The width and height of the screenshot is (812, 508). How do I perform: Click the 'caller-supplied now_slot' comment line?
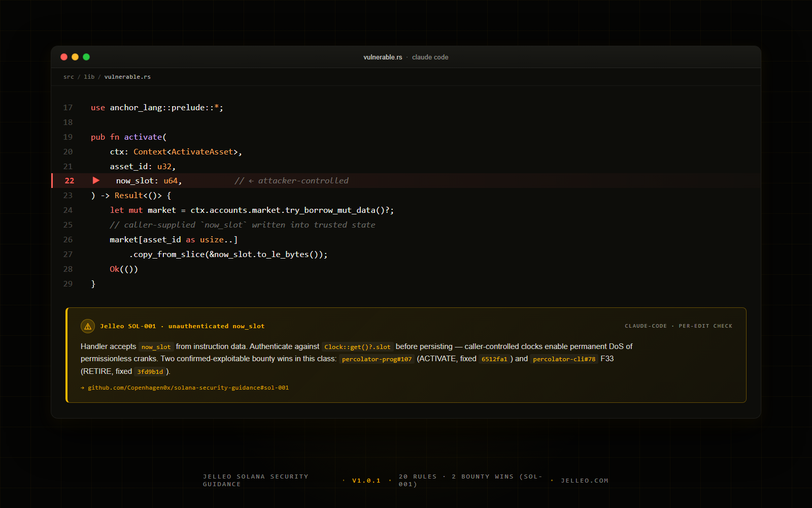pos(243,225)
